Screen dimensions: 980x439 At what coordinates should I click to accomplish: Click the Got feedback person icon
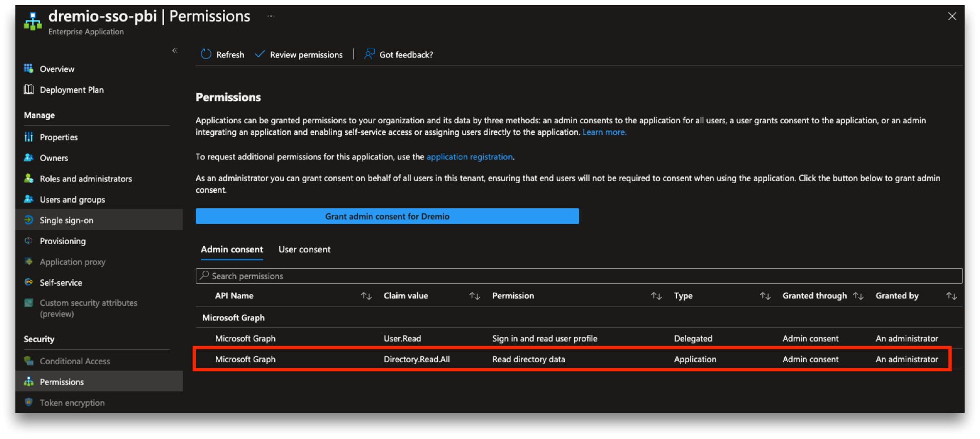point(369,54)
